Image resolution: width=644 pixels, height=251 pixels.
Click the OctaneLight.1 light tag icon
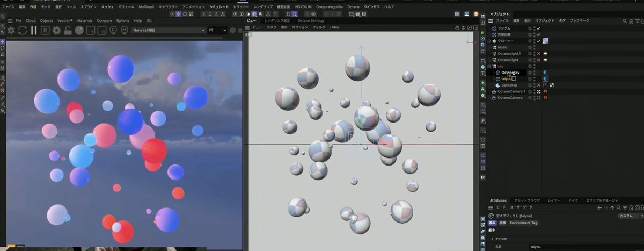[x=545, y=54]
